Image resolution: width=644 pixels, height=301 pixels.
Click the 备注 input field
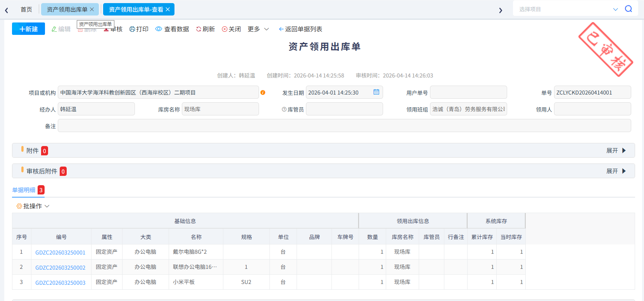pyautogui.click(x=344, y=126)
